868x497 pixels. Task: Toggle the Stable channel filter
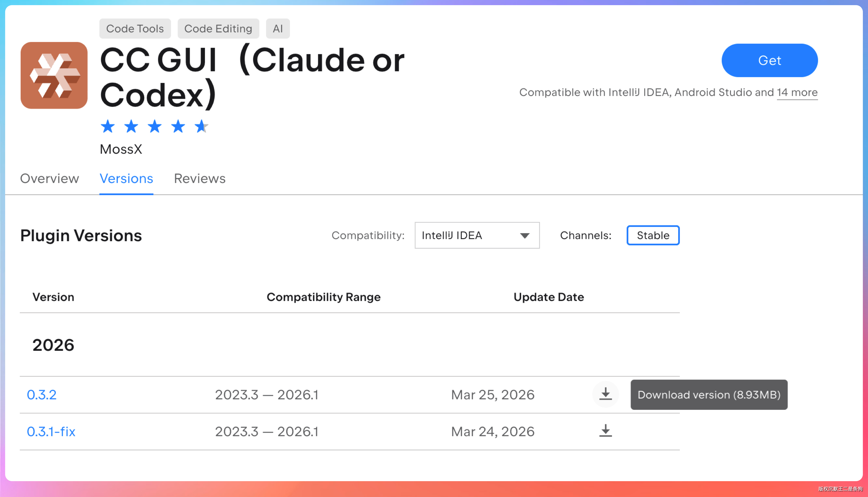[x=653, y=235]
